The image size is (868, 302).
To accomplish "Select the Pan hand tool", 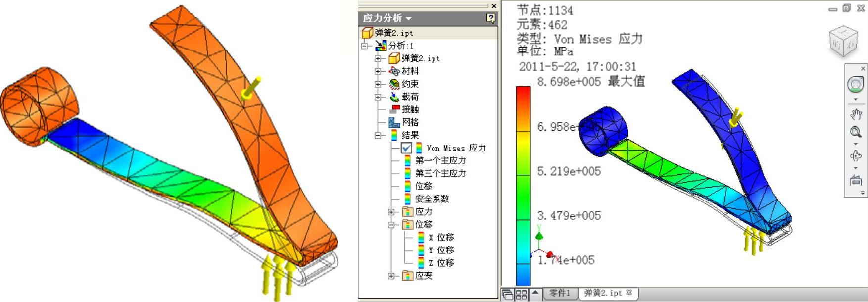I will coord(855,114).
